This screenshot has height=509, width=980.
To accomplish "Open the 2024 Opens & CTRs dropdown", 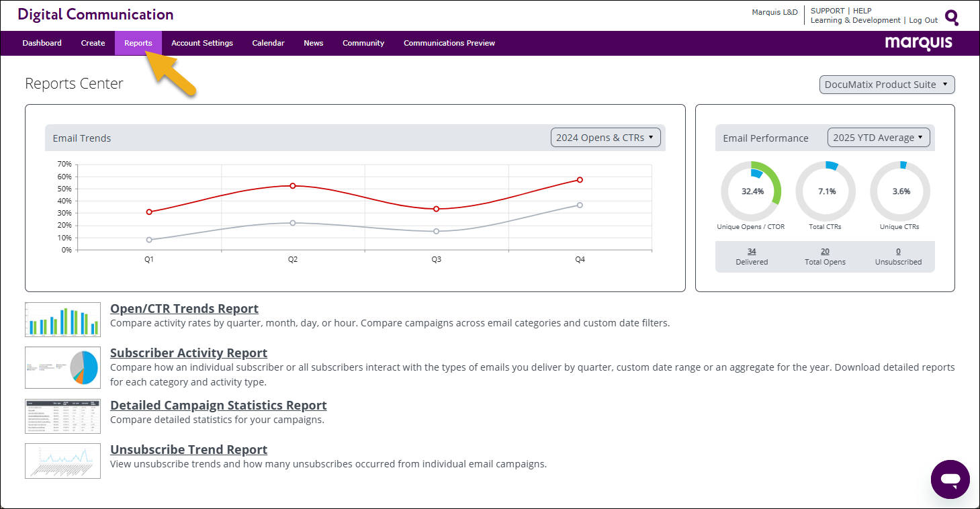I will [605, 138].
